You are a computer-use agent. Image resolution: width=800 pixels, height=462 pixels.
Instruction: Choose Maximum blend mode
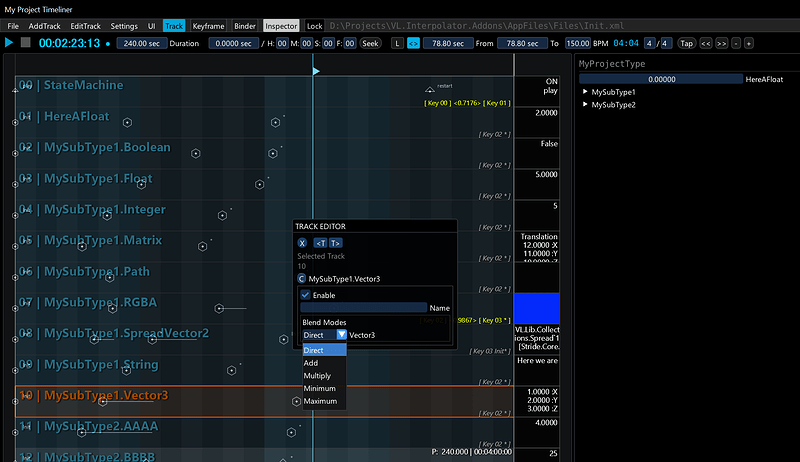(324, 401)
